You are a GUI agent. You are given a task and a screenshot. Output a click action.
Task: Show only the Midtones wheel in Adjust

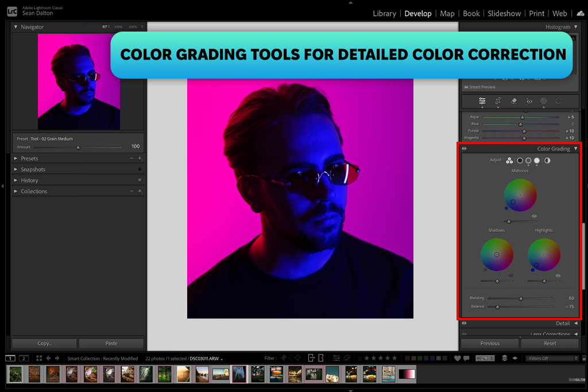(x=528, y=160)
